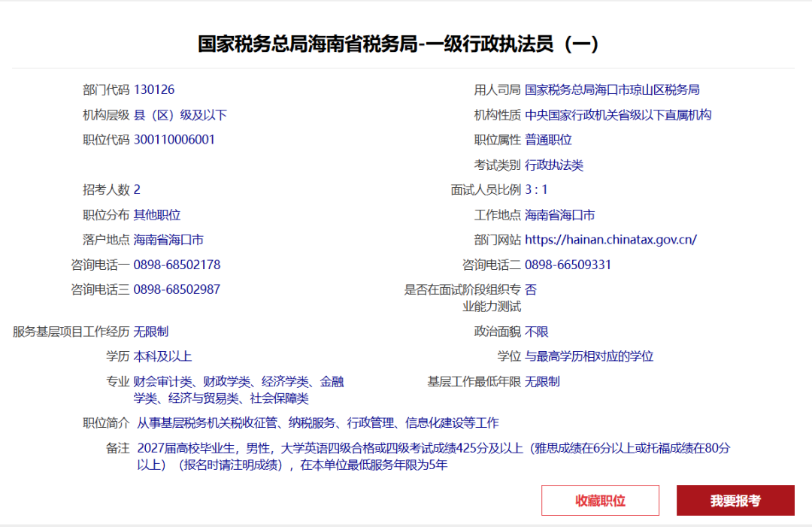Click the 用人司局 label
Screen dimensions: 812x527
point(497,89)
